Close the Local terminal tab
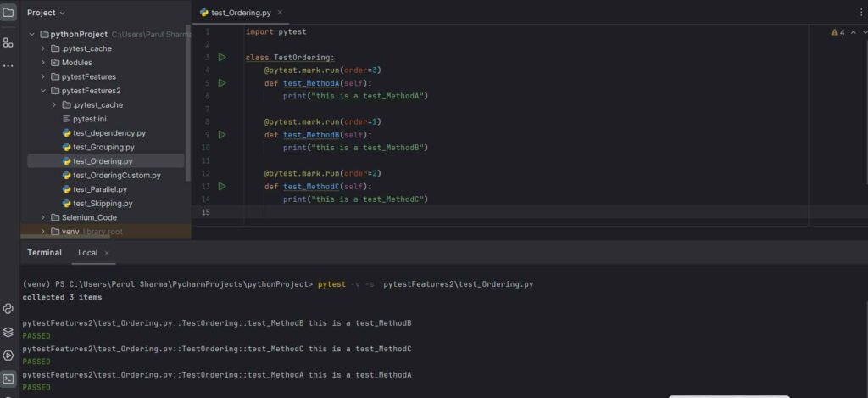Viewport: 868px width, 398px height. [x=107, y=253]
